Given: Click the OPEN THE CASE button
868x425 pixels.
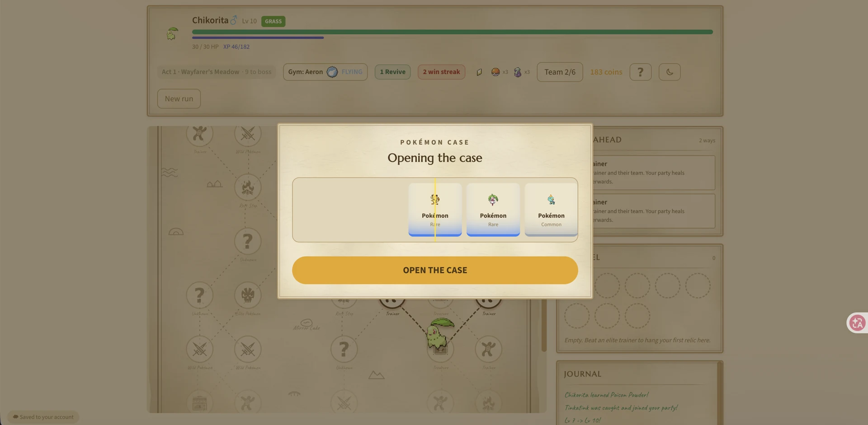Looking at the screenshot, I should (435, 270).
